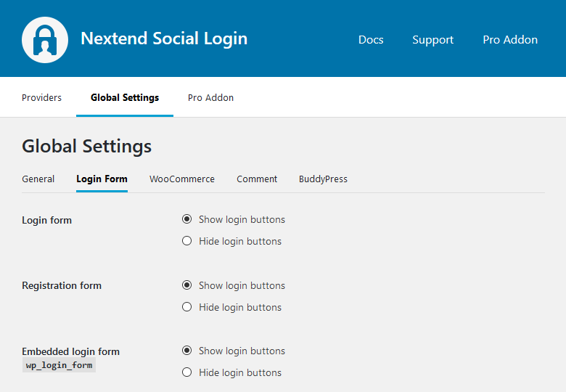Screen dimensions: 566x392
Task: Select the Login Form subtab
Action: tap(102, 179)
